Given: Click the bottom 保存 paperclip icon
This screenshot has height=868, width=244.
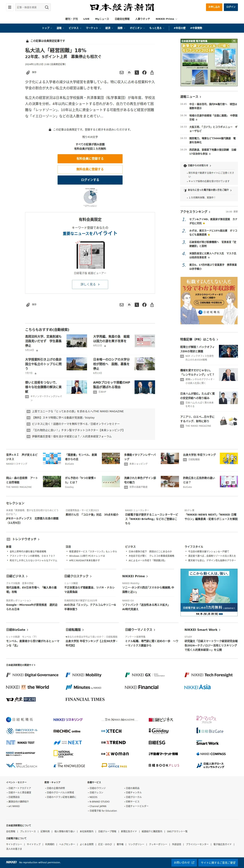Looking at the screenshot, I should coord(28,305).
